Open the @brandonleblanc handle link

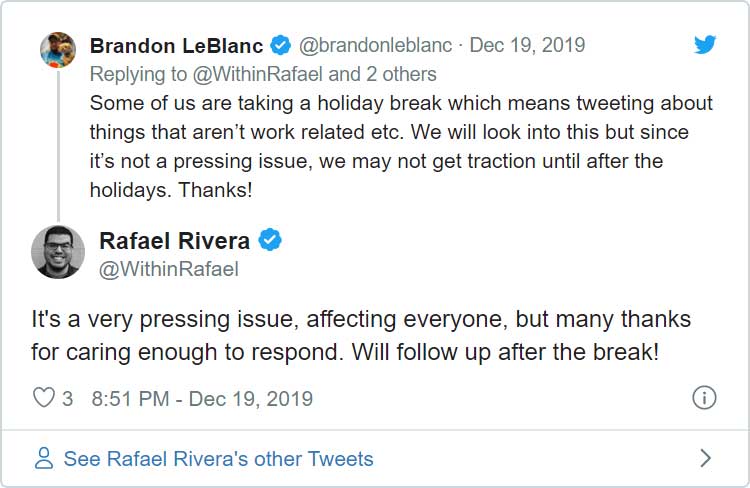[376, 46]
